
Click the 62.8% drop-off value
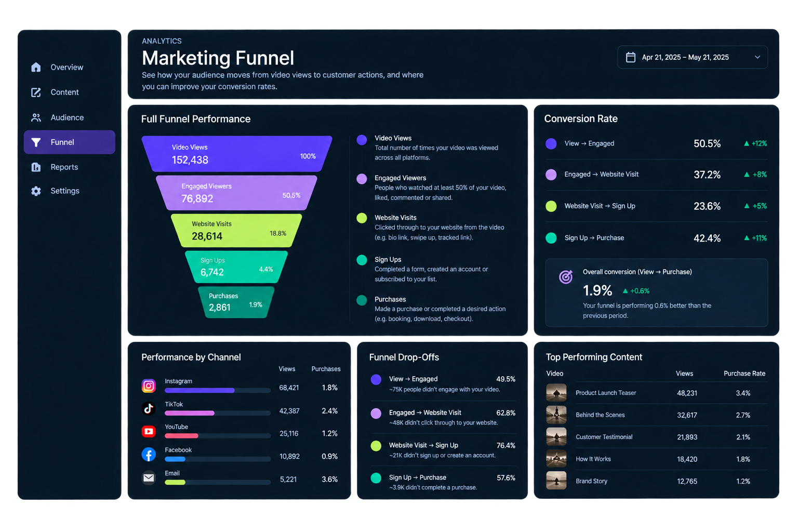(506, 413)
